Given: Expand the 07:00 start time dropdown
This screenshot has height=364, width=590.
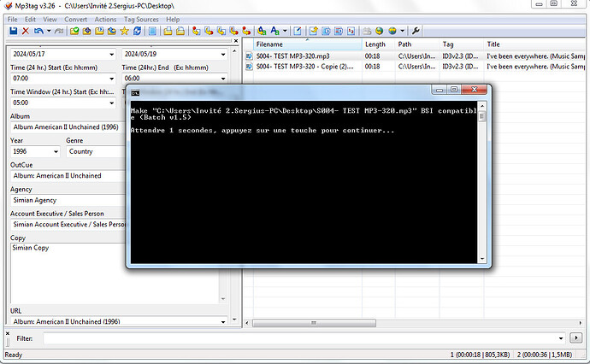Looking at the screenshot, I should [x=111, y=79].
